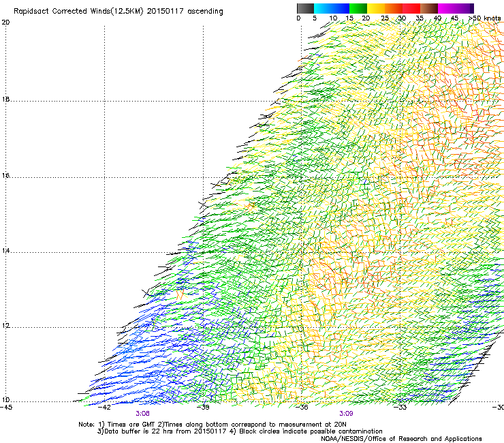Click the note 'Times are GMT' line
The image size is (504, 443).
click(x=212, y=425)
